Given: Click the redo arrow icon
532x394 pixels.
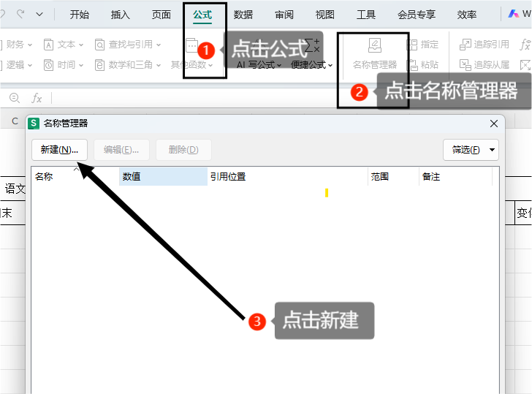Looking at the screenshot, I should click(x=20, y=14).
